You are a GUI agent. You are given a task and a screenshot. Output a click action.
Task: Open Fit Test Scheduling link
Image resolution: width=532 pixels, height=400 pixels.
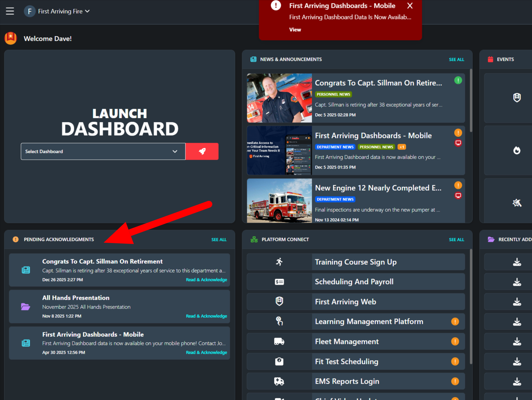tap(356, 361)
